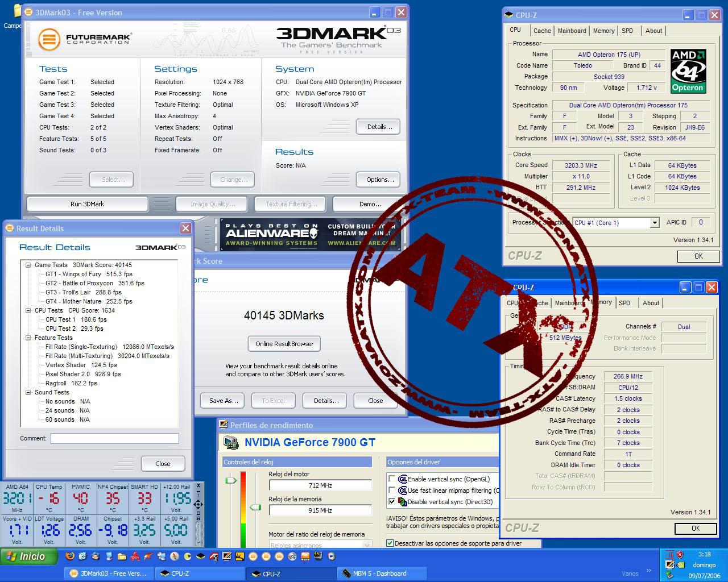
Task: Click OK in the lower CPU-Z window
Action: click(x=695, y=529)
